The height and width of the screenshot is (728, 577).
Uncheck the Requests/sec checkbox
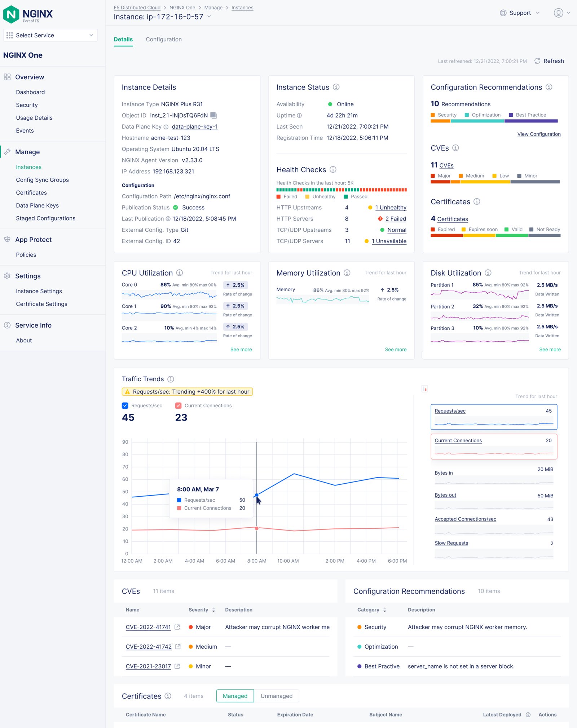click(125, 405)
